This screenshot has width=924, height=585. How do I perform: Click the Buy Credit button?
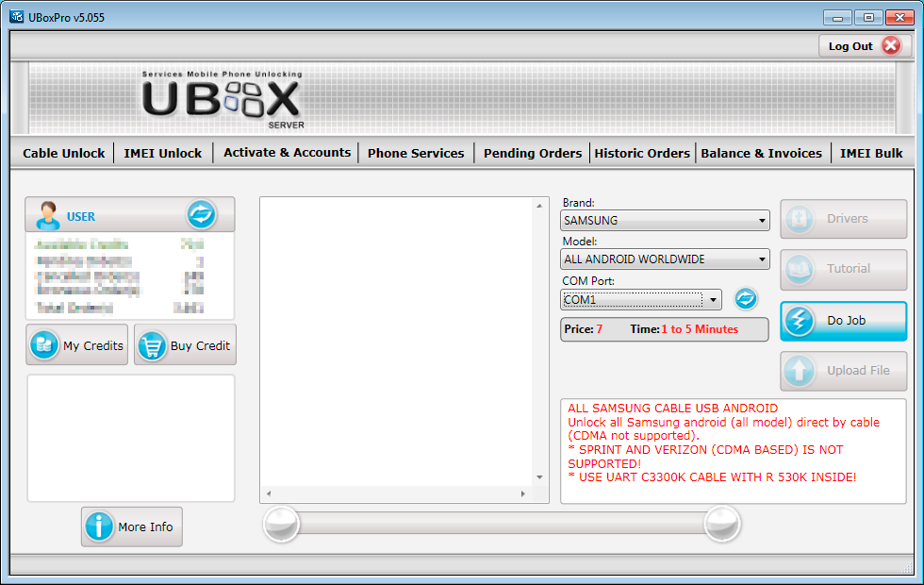(x=185, y=345)
